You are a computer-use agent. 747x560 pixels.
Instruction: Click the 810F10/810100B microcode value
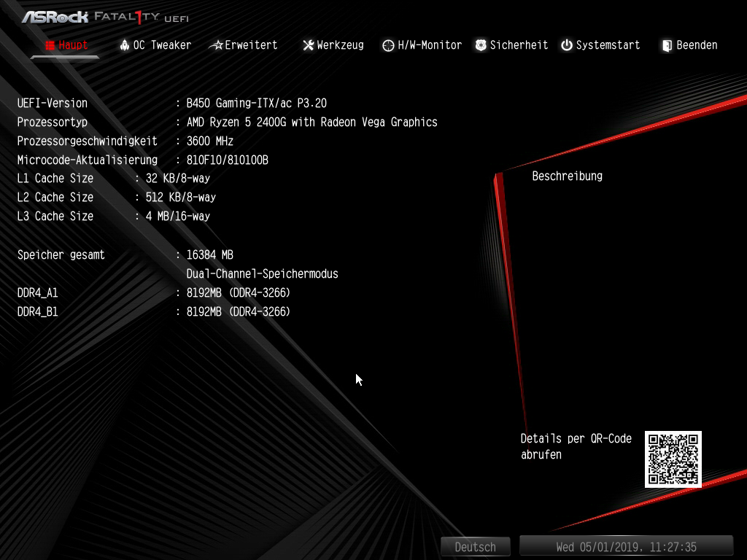[x=228, y=160]
